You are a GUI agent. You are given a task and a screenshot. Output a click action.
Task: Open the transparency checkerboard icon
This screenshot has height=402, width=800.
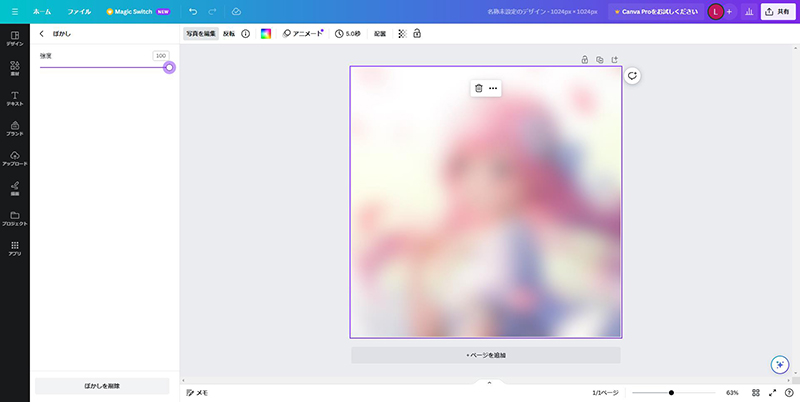(402, 34)
